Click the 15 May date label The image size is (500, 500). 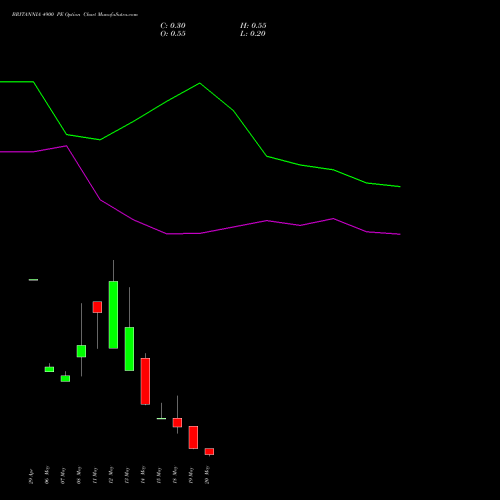pos(159,475)
